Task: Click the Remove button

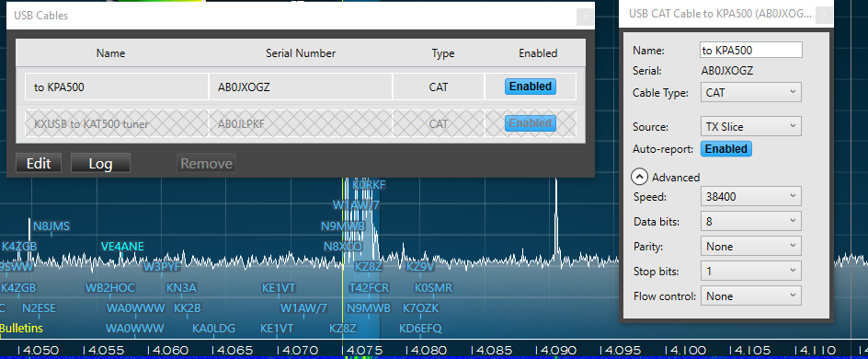Action: point(207,164)
